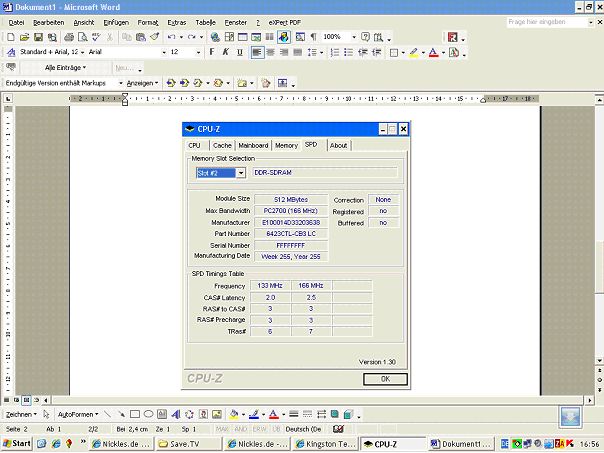
Task: Open the font size 12 dropdown
Action: click(198, 52)
